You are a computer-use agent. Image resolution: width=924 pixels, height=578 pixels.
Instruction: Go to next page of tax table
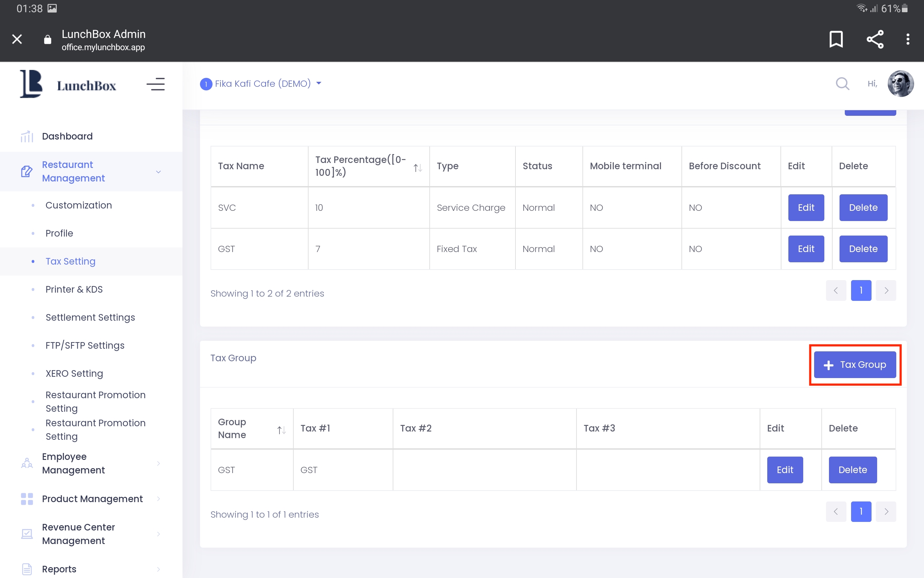886,291
